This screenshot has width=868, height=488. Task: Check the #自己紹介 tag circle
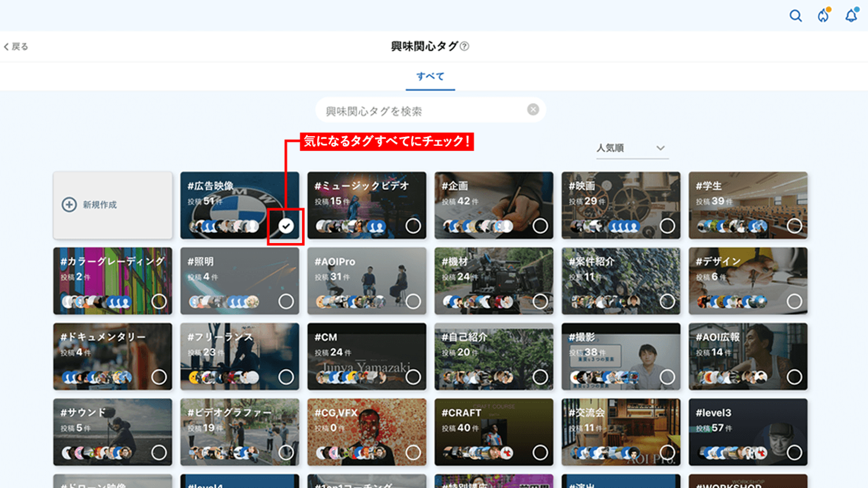(540, 377)
